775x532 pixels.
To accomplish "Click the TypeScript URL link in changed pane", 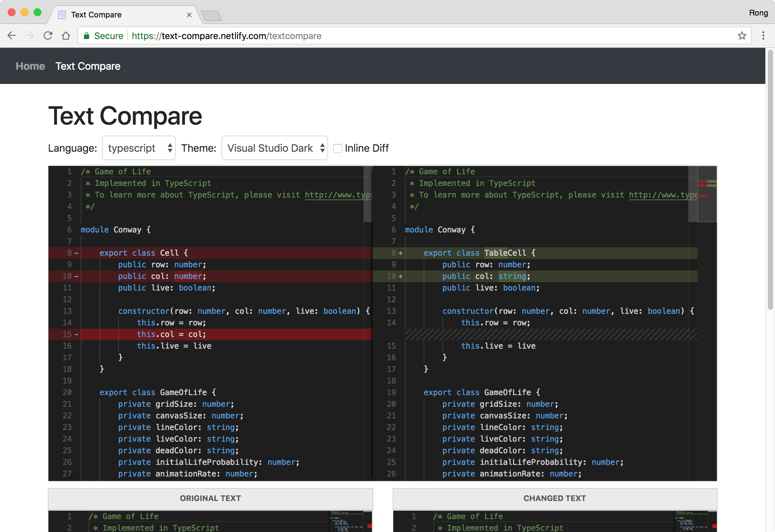I will pyautogui.click(x=663, y=195).
